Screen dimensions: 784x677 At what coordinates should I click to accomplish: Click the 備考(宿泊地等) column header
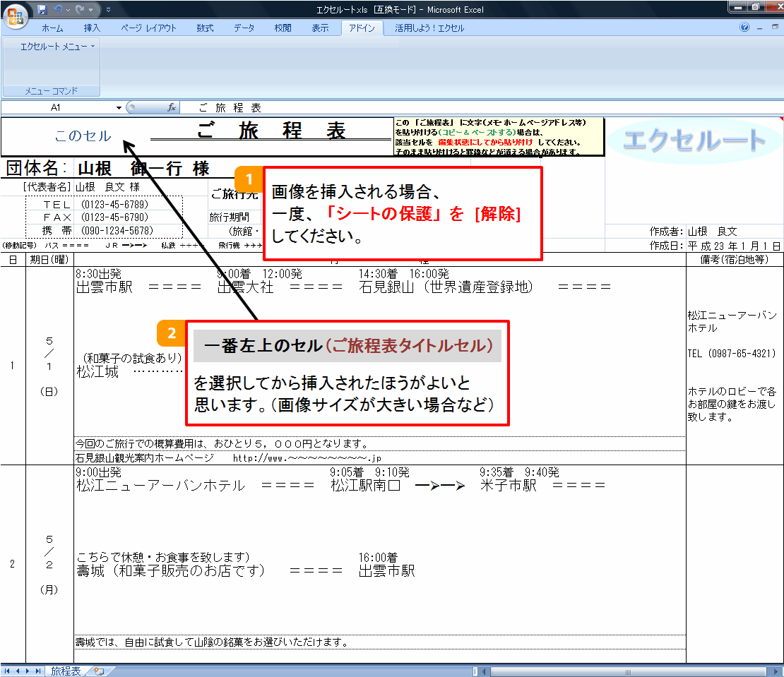click(x=734, y=259)
